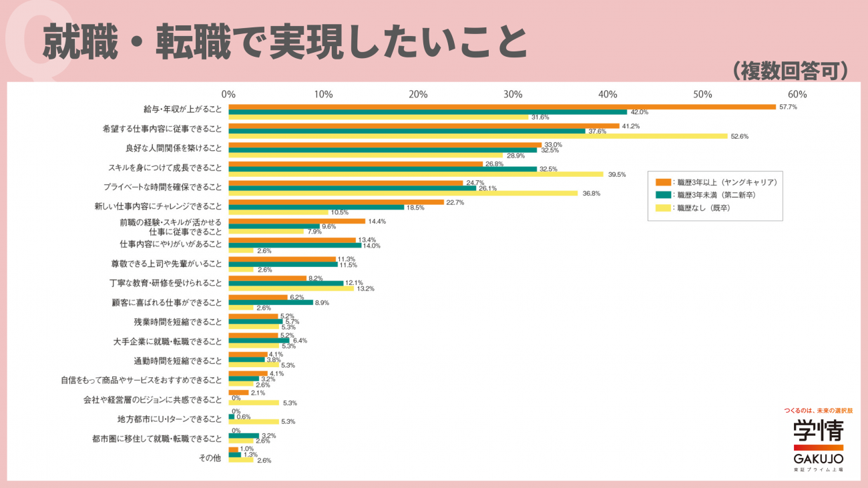
Task: Click the orange 57.7% bar
Action: (x=502, y=107)
